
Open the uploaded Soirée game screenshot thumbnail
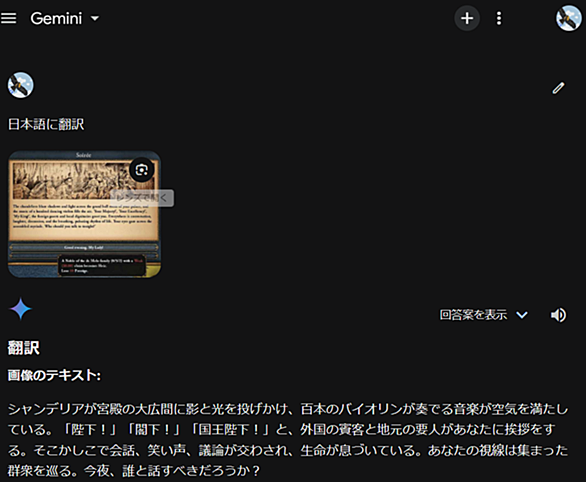(x=84, y=214)
